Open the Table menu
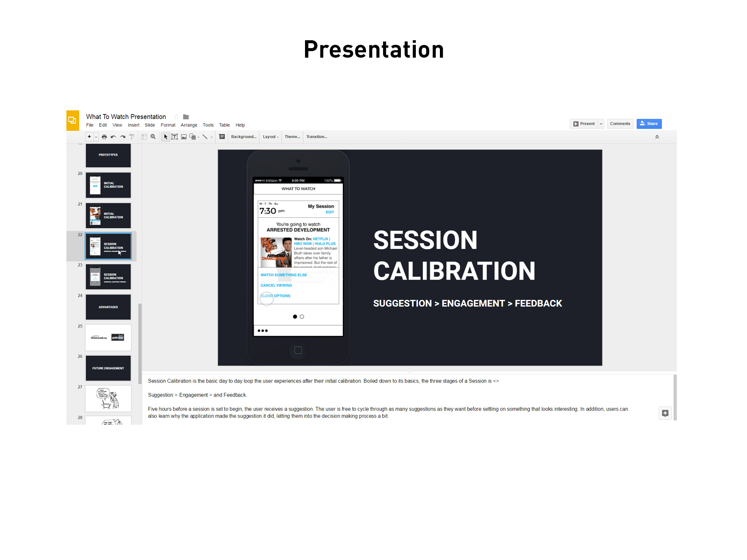Image resolution: width=747 pixels, height=560 pixels. coord(225,125)
